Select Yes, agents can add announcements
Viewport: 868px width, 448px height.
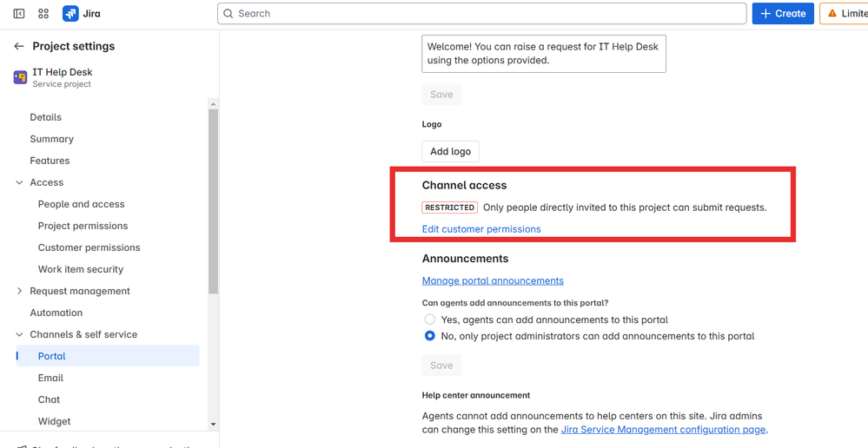[x=429, y=320]
